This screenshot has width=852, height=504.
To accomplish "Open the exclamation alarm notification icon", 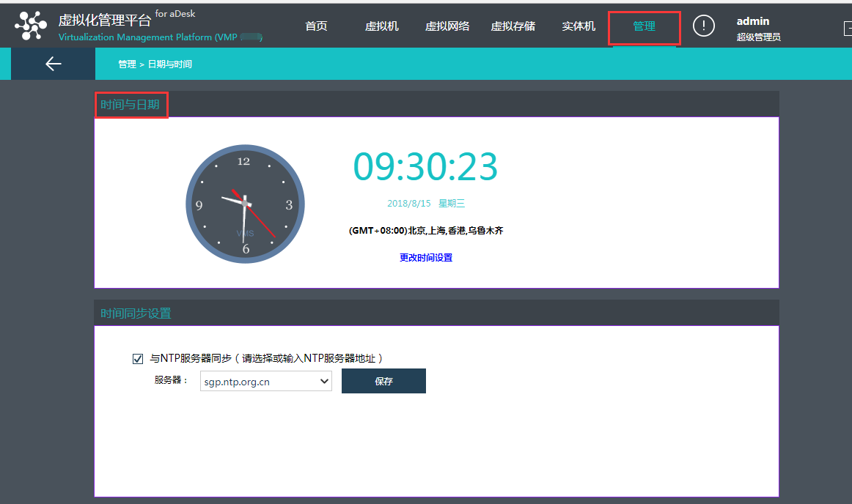I will click(x=703, y=26).
